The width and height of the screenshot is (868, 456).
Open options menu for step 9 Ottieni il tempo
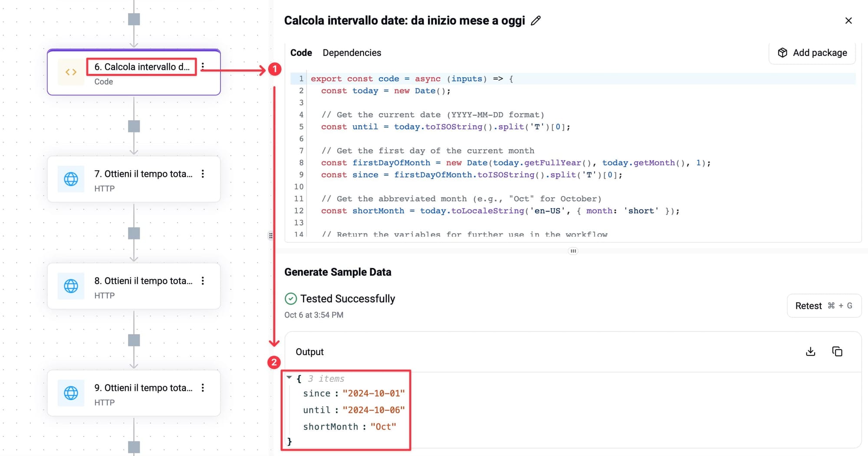(x=203, y=387)
